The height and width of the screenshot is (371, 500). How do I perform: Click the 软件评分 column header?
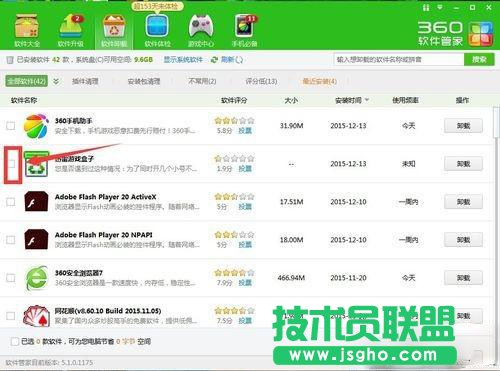(234, 100)
